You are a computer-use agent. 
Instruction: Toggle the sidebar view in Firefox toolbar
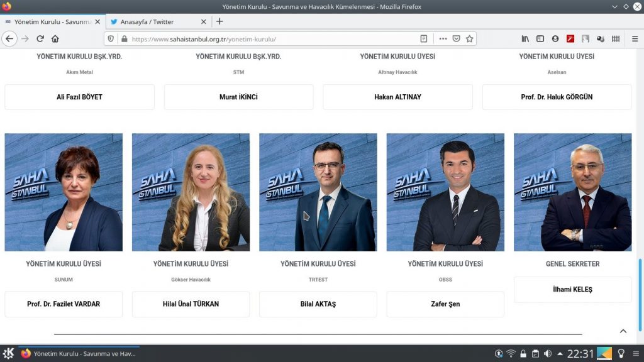coord(540,38)
